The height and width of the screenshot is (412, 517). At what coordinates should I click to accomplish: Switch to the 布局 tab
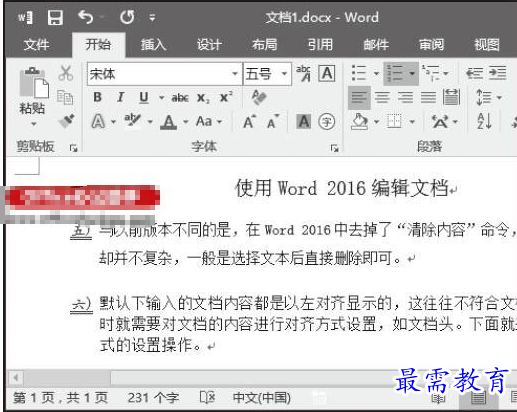point(264,44)
